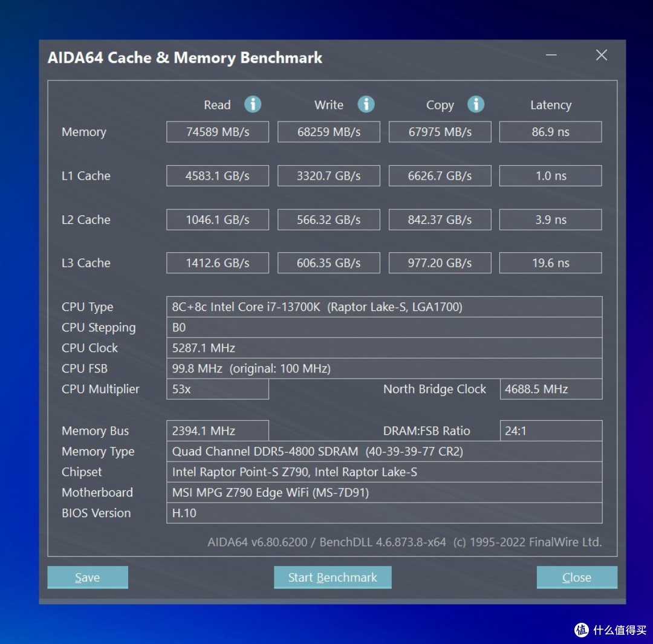Click the Write info icon
This screenshot has height=644, width=653.
click(x=366, y=104)
